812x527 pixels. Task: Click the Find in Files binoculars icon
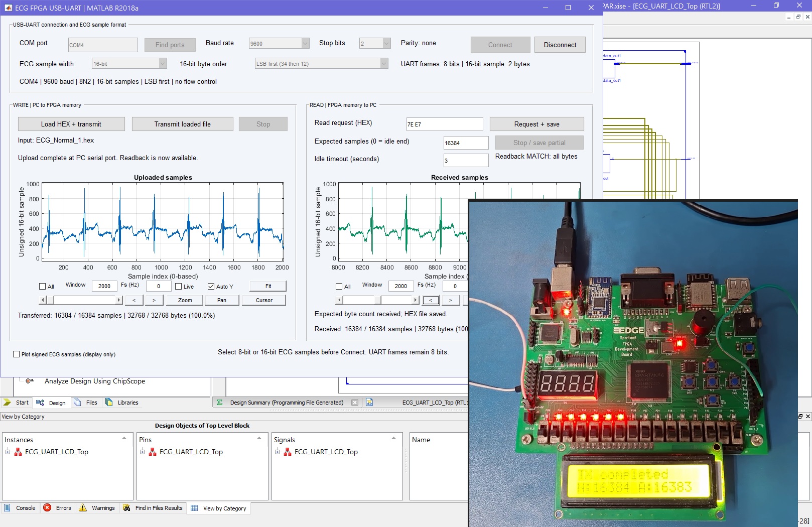[x=126, y=508]
